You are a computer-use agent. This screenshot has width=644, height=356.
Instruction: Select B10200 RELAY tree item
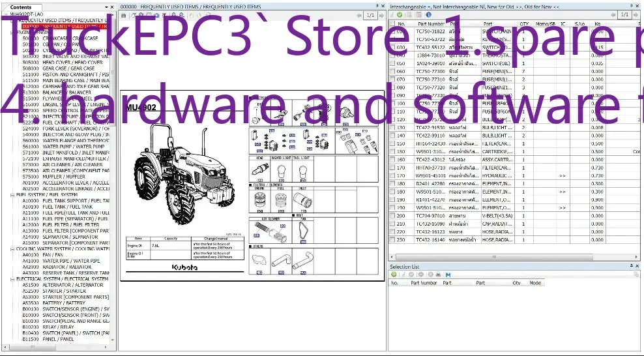click(48, 327)
